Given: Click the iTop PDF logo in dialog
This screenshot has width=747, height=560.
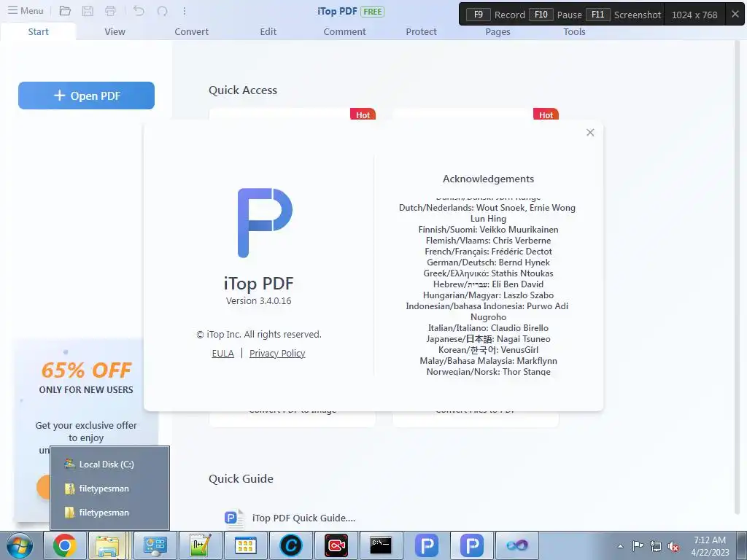Looking at the screenshot, I should 265,223.
